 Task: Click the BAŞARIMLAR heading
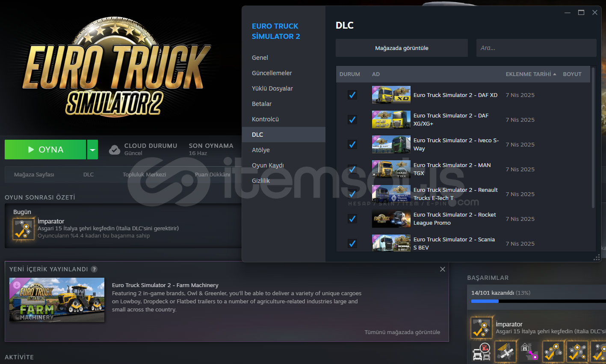(x=488, y=278)
